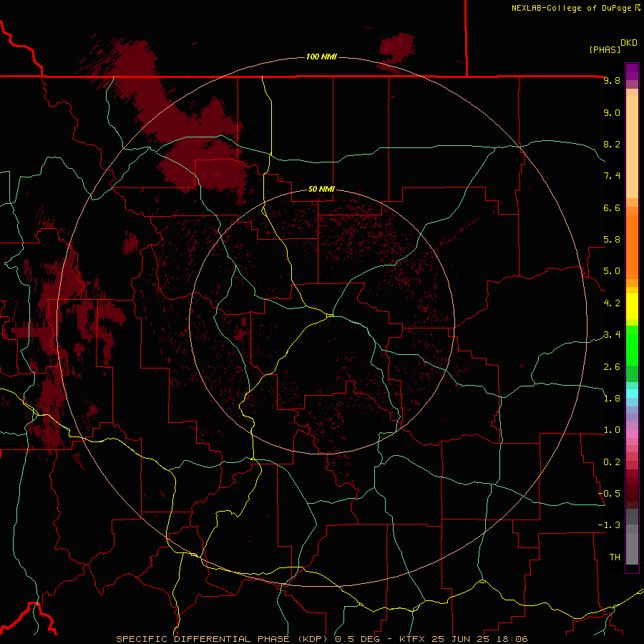Click the -1.3 scale label
Viewport: 644px width, 644px height.
pyautogui.click(x=609, y=525)
